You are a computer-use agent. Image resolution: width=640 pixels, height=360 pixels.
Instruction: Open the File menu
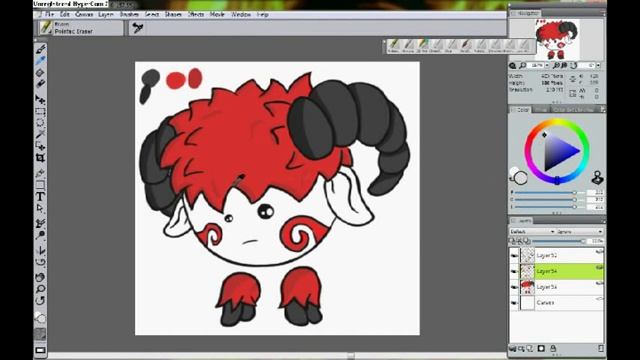49,14
